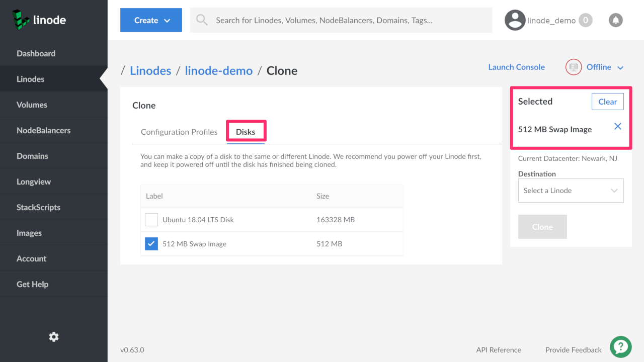Click the Linode logo
Viewport: 644px width, 362px height.
point(39,20)
